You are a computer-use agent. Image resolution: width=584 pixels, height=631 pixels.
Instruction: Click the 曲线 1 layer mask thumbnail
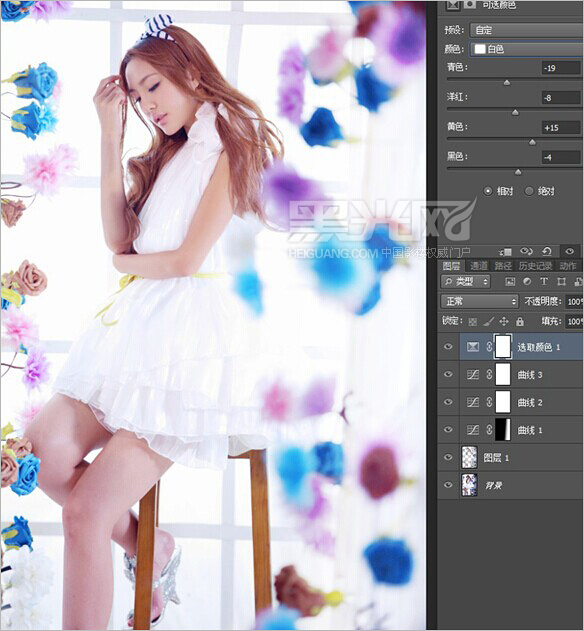pos(503,429)
